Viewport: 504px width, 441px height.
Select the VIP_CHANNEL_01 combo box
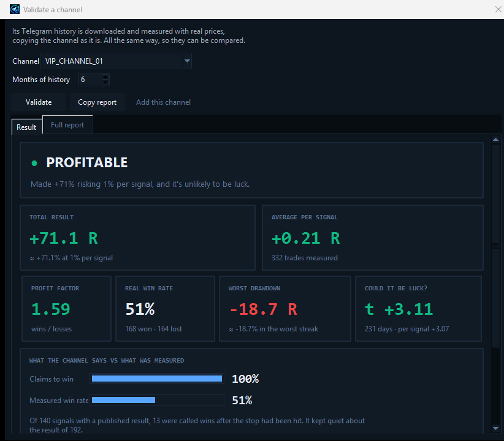pos(116,61)
